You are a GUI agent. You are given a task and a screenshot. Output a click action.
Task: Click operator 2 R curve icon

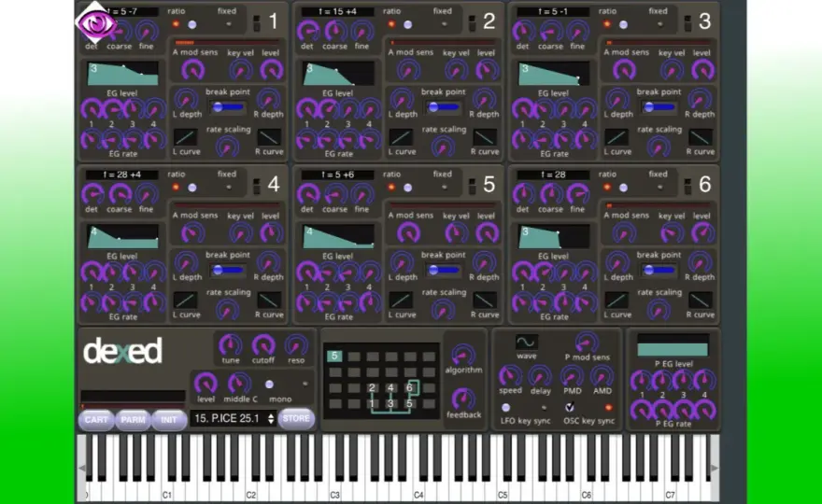[485, 137]
